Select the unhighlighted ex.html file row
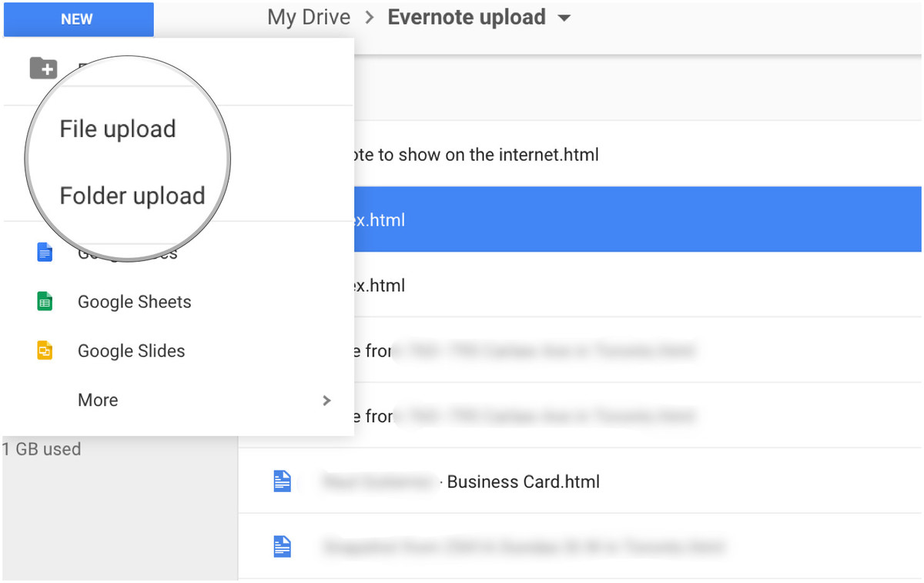The image size is (924, 583). [x=638, y=285]
